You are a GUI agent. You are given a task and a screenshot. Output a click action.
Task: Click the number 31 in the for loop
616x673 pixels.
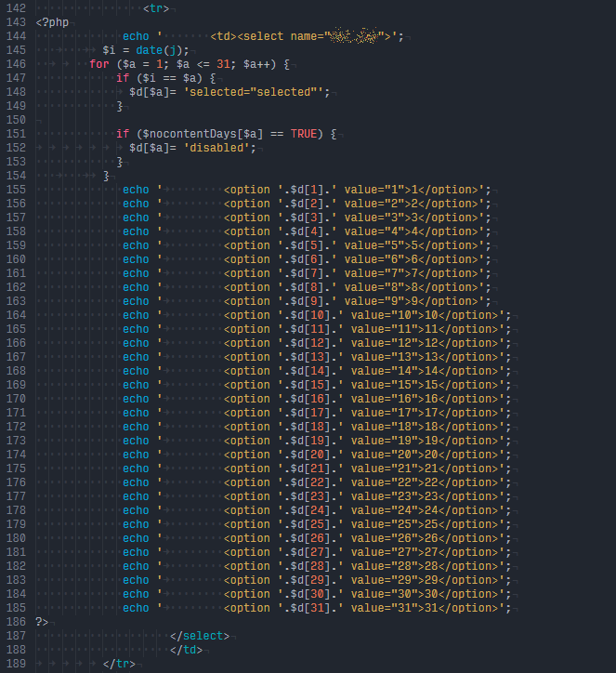pyautogui.click(x=223, y=64)
